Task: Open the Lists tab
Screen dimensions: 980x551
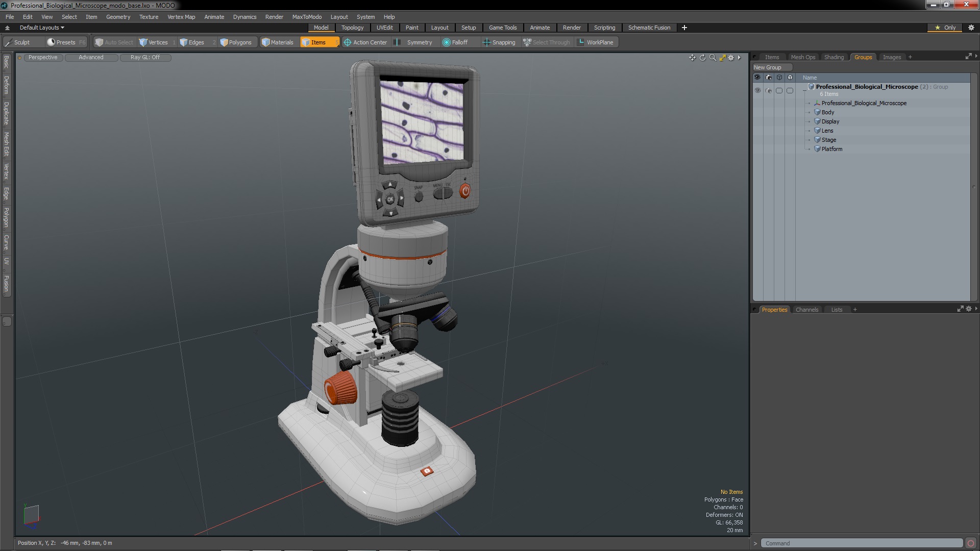Action: tap(837, 310)
